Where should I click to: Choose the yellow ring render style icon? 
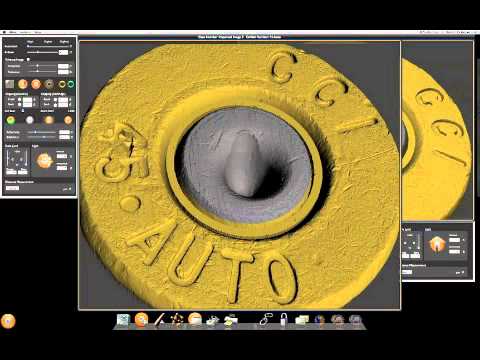click(x=62, y=84)
